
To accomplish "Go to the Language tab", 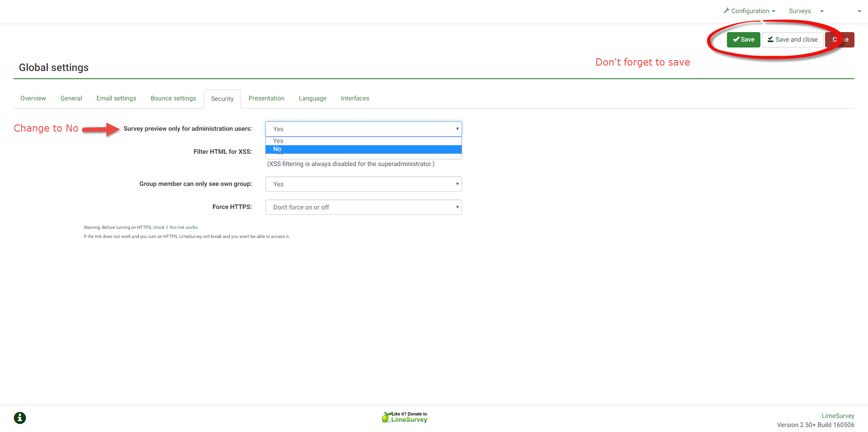I will [x=312, y=98].
